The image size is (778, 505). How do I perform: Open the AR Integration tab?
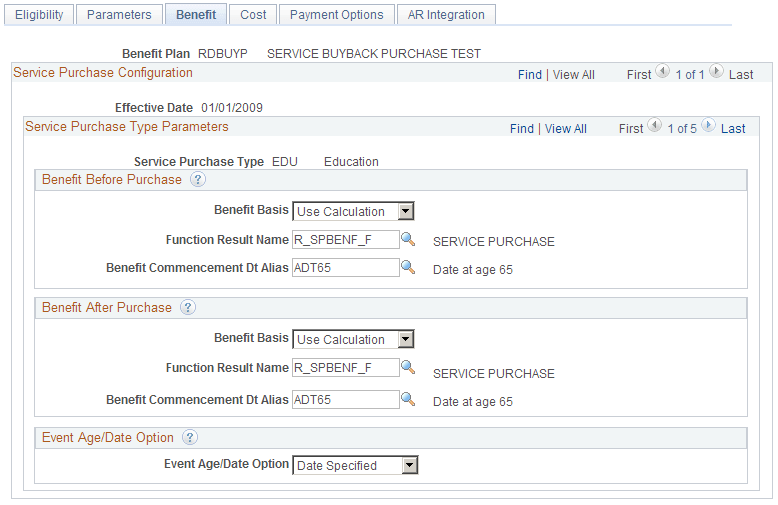click(x=446, y=14)
